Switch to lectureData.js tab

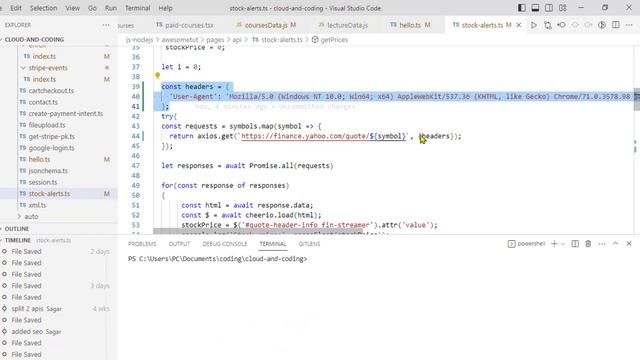tap(343, 25)
